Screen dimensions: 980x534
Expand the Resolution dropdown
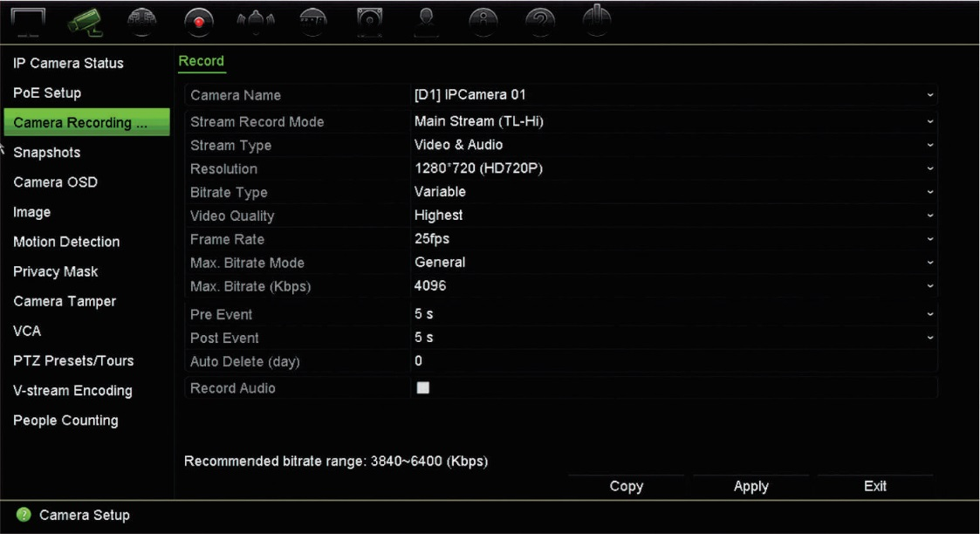coord(673,168)
